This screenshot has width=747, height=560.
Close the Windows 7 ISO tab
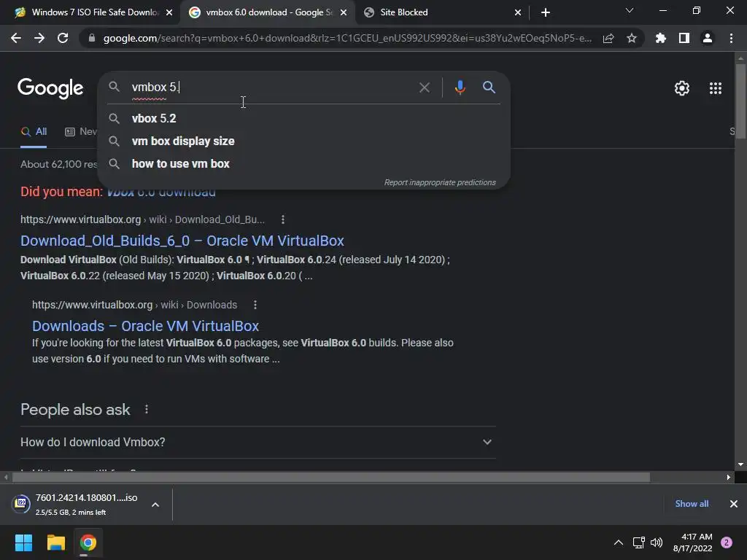pyautogui.click(x=169, y=12)
